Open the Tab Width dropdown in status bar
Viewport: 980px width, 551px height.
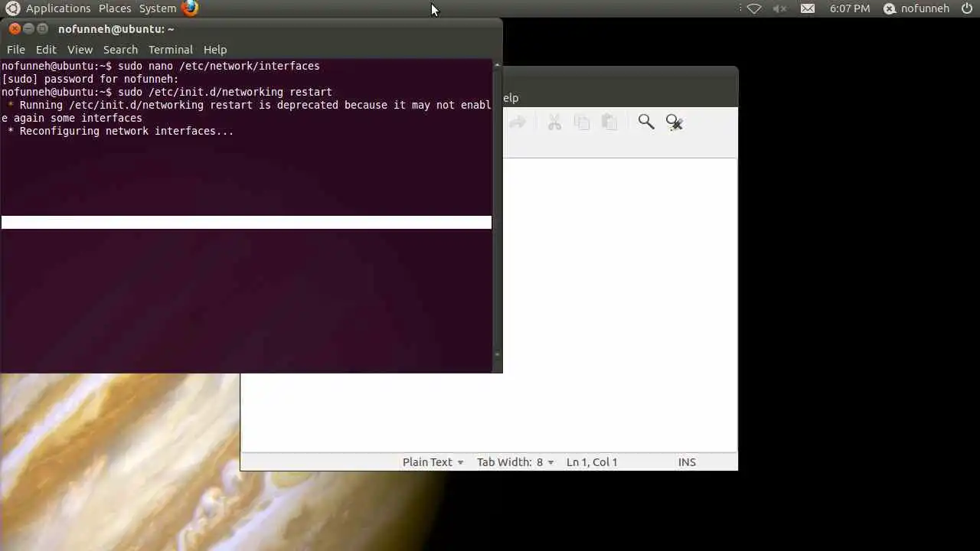(x=515, y=462)
